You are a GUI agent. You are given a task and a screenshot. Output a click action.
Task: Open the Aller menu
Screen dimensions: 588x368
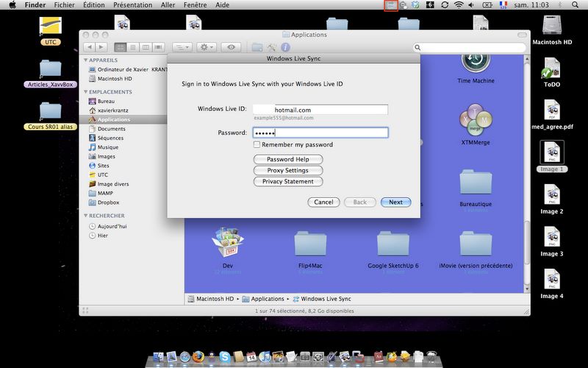[168, 5]
